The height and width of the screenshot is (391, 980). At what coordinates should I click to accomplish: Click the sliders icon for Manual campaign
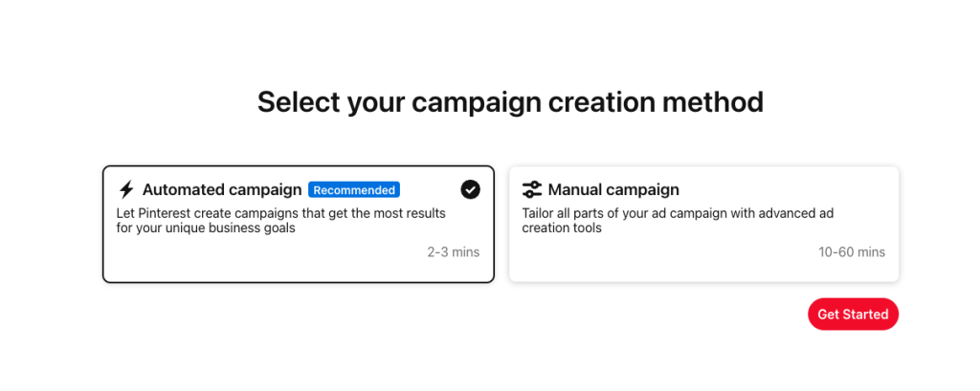click(532, 189)
